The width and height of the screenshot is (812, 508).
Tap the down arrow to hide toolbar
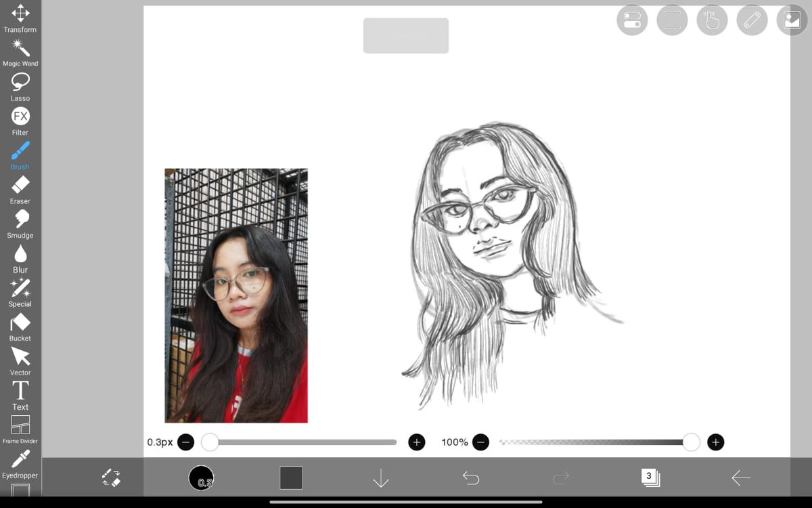[381, 478]
